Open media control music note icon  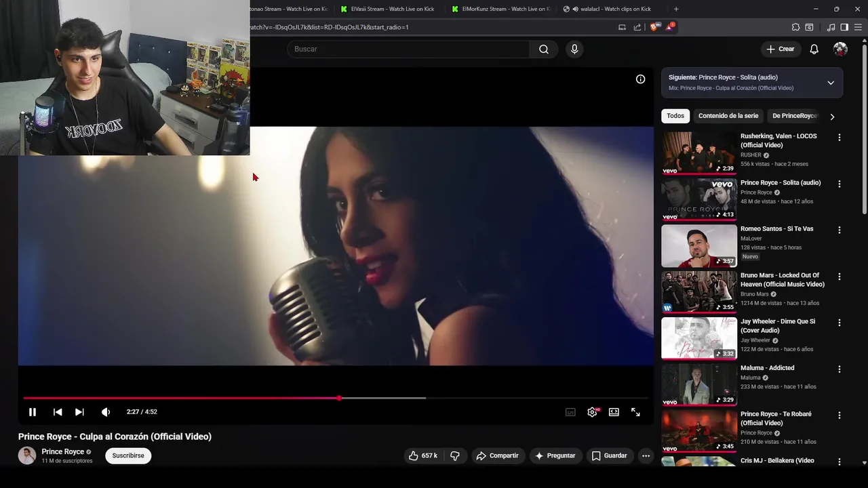[x=831, y=27]
